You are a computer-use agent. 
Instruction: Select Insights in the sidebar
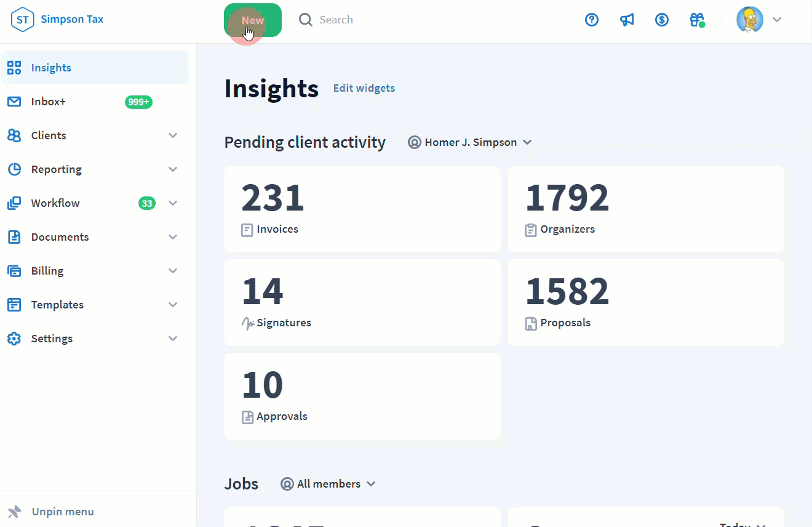tap(51, 68)
